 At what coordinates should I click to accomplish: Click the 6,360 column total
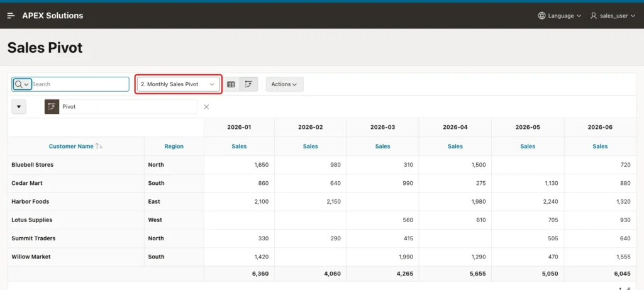pyautogui.click(x=261, y=274)
